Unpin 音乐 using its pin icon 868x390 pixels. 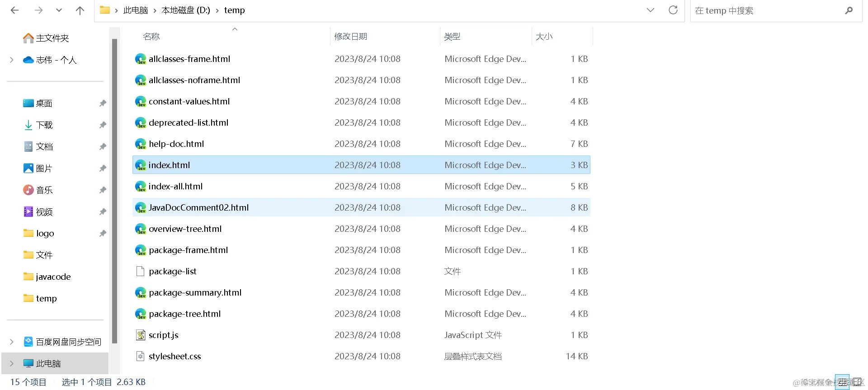[x=103, y=190]
